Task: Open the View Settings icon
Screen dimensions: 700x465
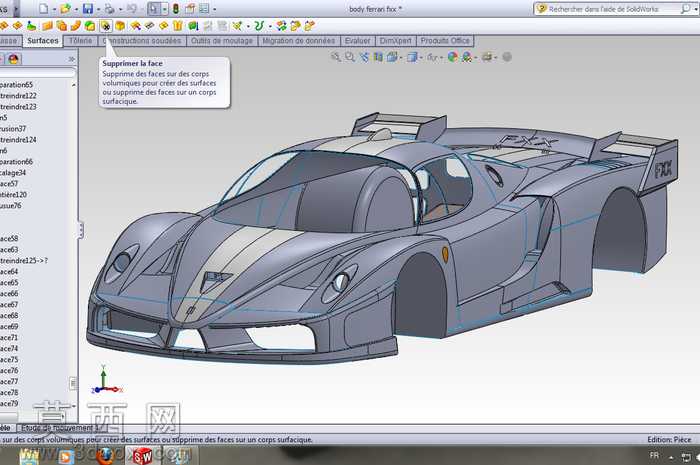Action: 487,57
